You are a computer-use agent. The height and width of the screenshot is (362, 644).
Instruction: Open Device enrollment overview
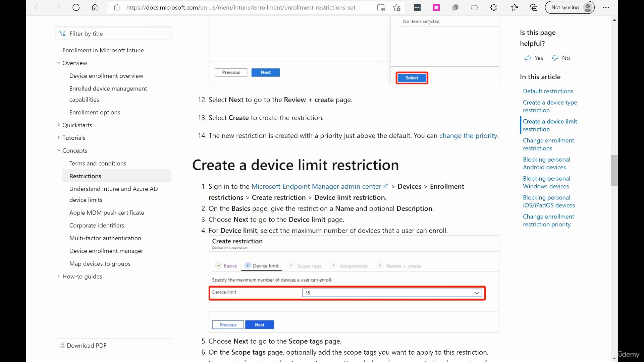pos(106,76)
